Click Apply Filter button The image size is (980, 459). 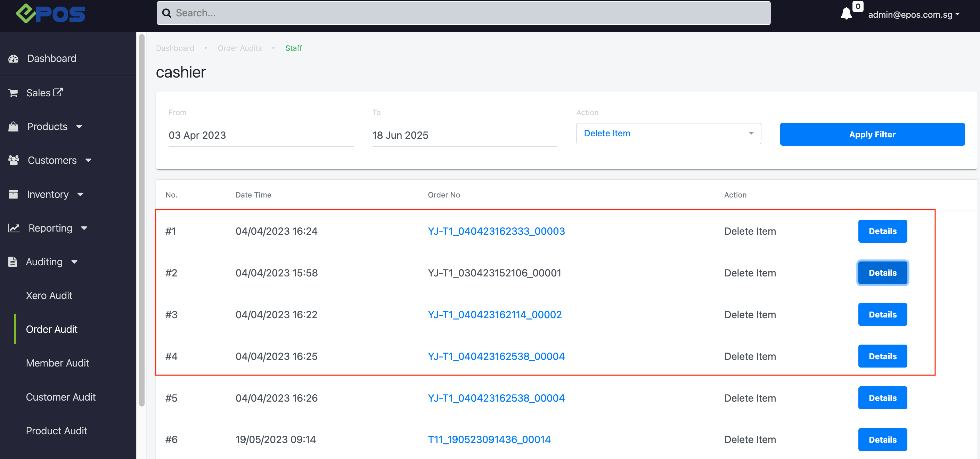[x=872, y=134]
